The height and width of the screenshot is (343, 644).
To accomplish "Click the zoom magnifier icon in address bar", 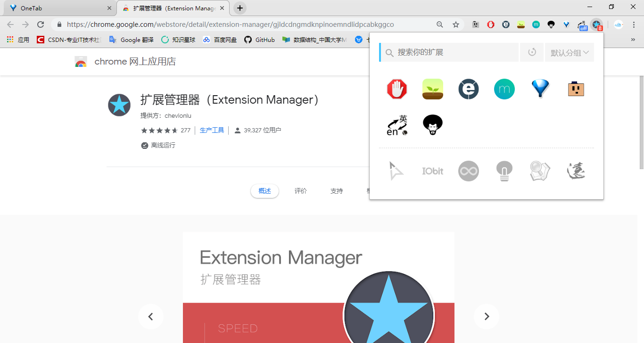I will click(440, 24).
